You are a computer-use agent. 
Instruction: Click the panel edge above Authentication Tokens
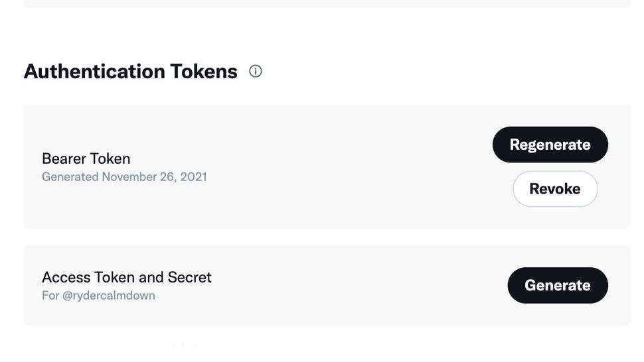(x=327, y=4)
